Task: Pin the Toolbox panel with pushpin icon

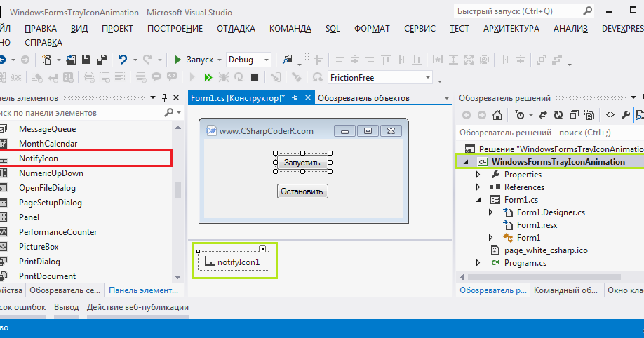Action: pos(164,97)
